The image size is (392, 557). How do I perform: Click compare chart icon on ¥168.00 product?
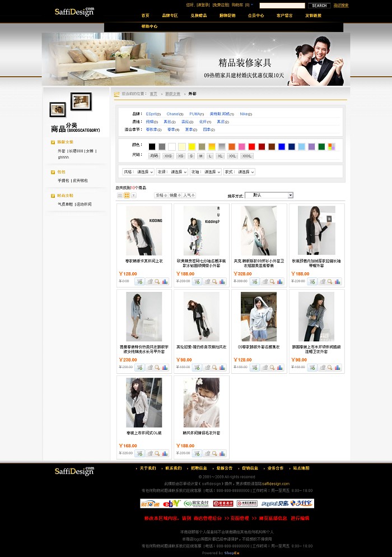point(165,453)
